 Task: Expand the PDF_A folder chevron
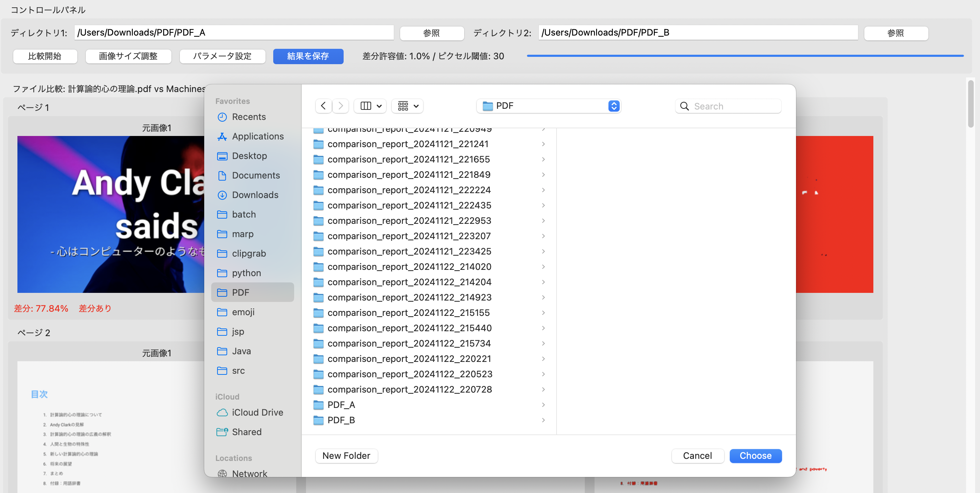click(x=543, y=405)
